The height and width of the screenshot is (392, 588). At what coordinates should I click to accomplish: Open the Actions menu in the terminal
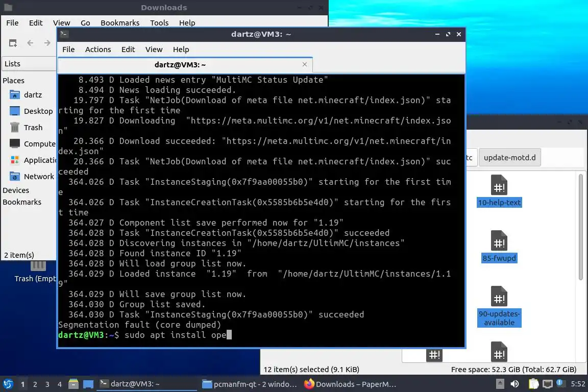pyautogui.click(x=98, y=50)
